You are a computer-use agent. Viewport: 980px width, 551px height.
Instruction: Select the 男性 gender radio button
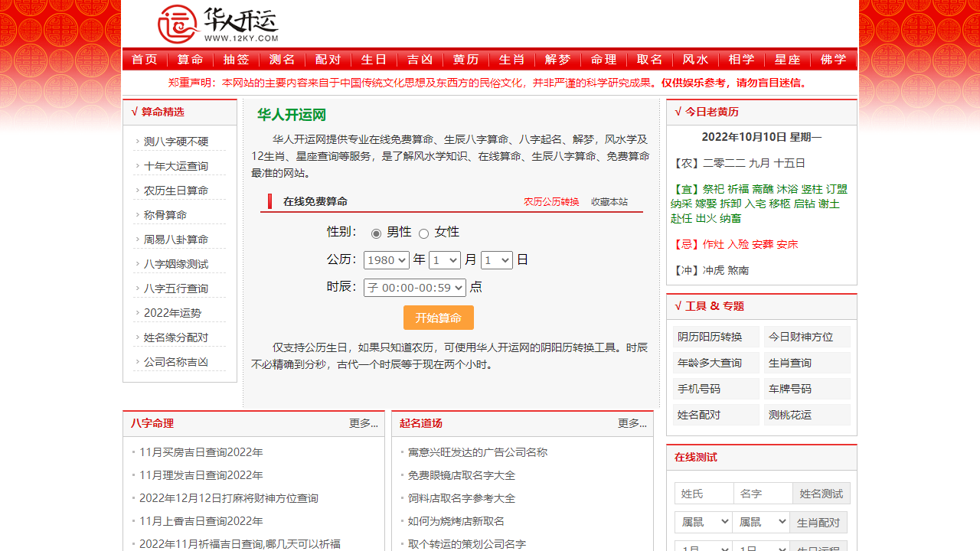(x=376, y=233)
